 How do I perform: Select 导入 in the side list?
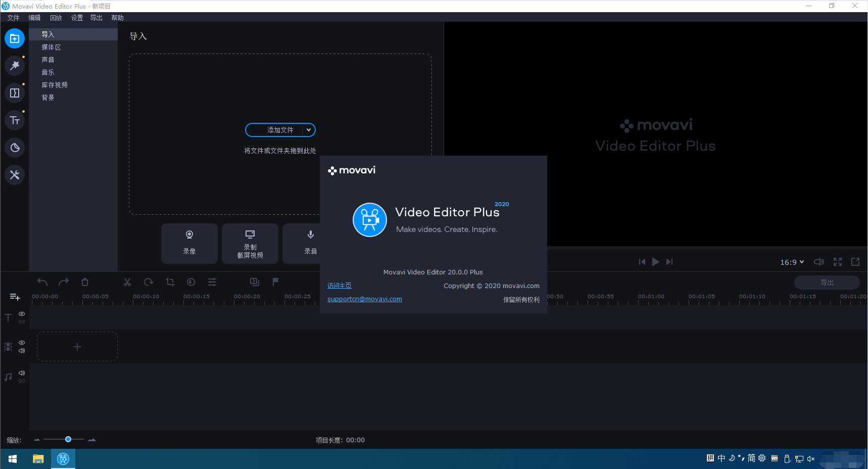point(73,34)
